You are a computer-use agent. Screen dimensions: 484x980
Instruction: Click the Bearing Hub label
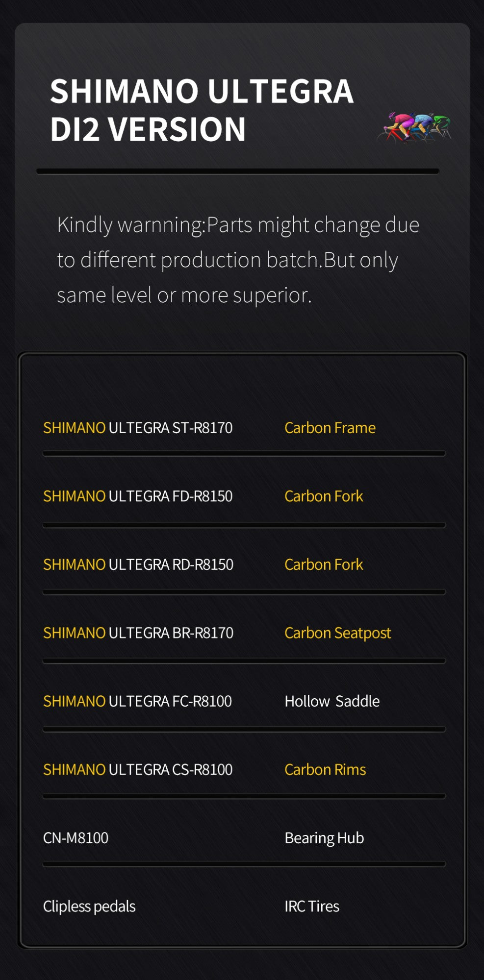[324, 838]
